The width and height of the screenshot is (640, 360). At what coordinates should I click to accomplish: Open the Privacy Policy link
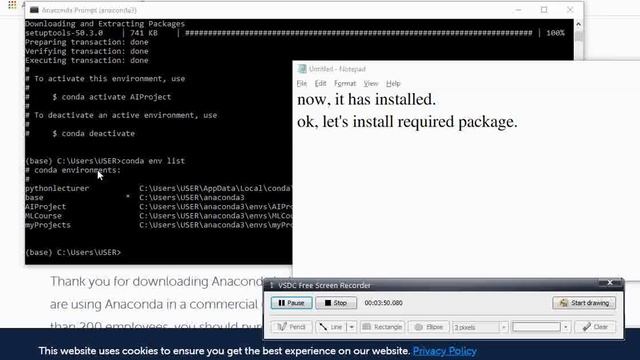click(444, 351)
